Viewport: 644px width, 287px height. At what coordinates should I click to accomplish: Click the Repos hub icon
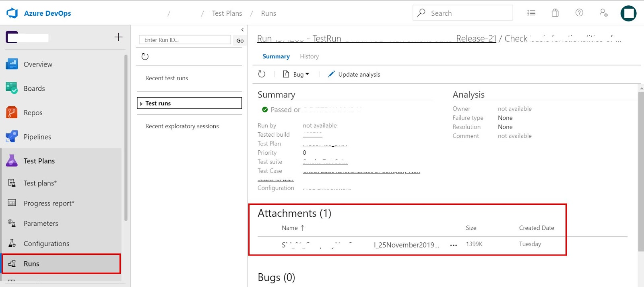click(12, 112)
